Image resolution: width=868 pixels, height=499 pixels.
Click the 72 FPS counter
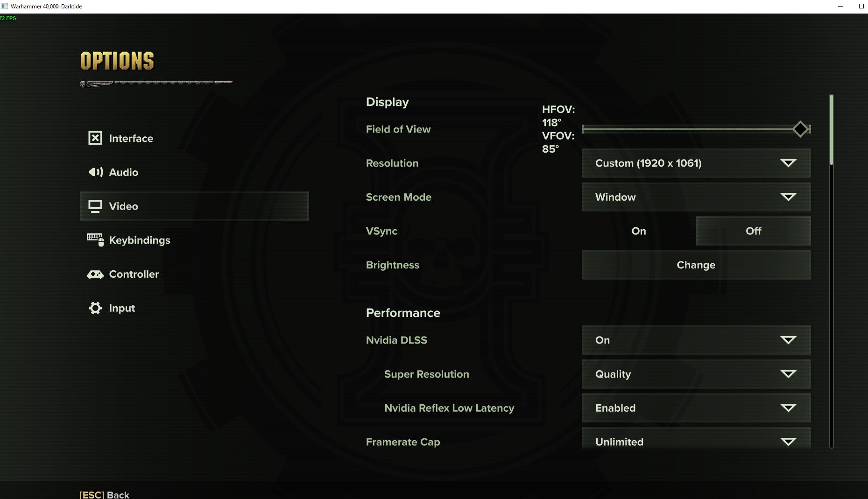point(8,18)
